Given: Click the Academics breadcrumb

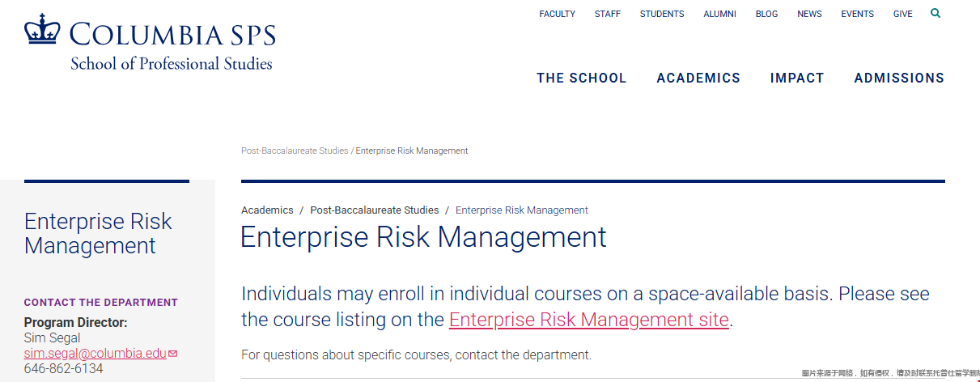Looking at the screenshot, I should coord(267,210).
